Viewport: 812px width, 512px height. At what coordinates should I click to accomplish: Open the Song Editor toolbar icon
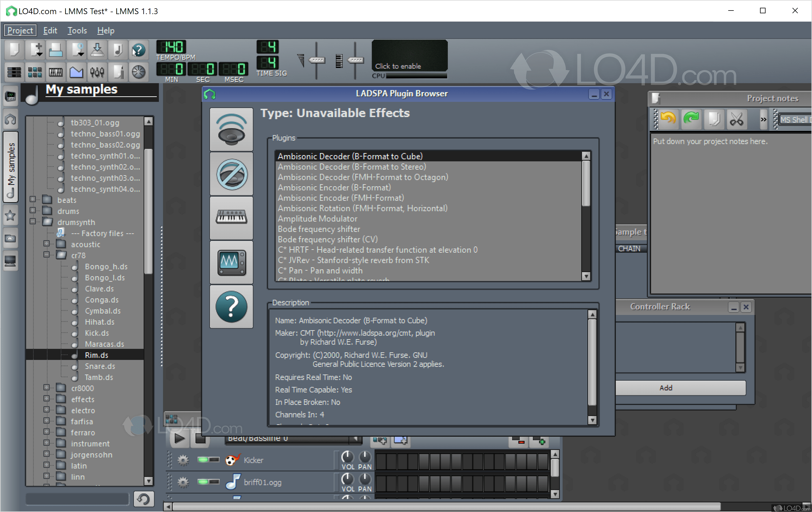pos(14,72)
